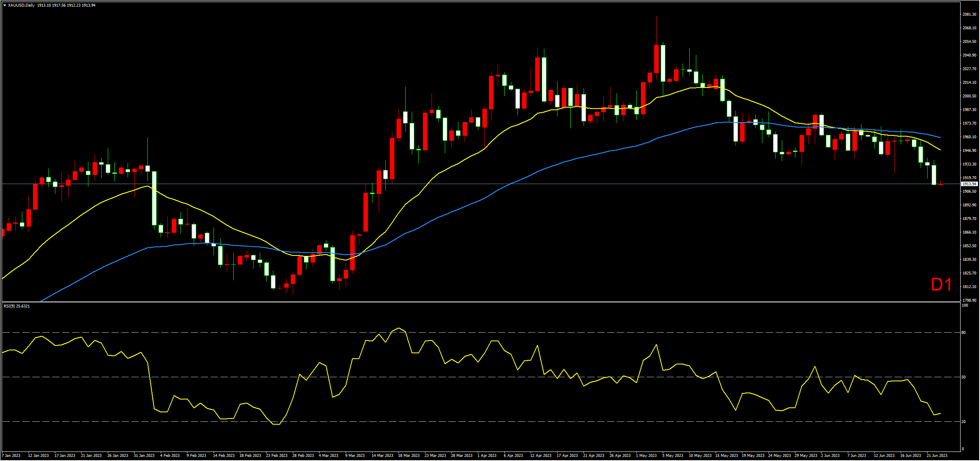Click the XAUUSD,Daily symbol title
The height and width of the screenshot is (461, 980).
[21, 5]
